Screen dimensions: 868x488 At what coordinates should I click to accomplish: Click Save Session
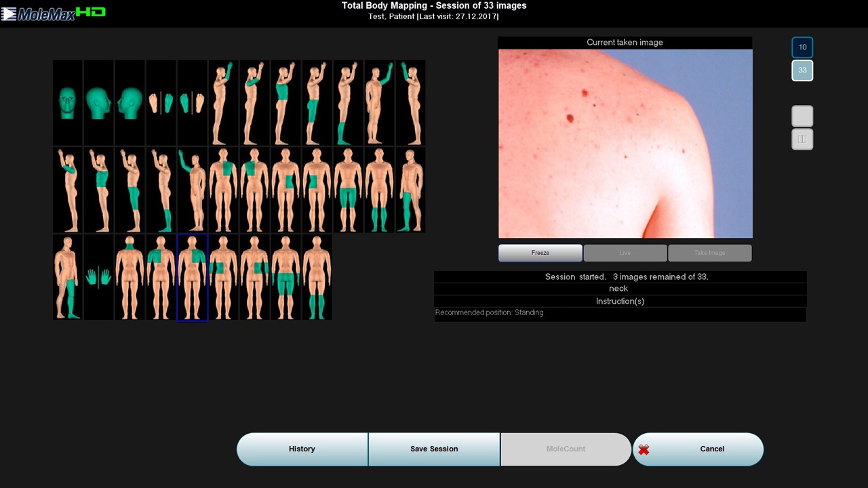point(434,449)
